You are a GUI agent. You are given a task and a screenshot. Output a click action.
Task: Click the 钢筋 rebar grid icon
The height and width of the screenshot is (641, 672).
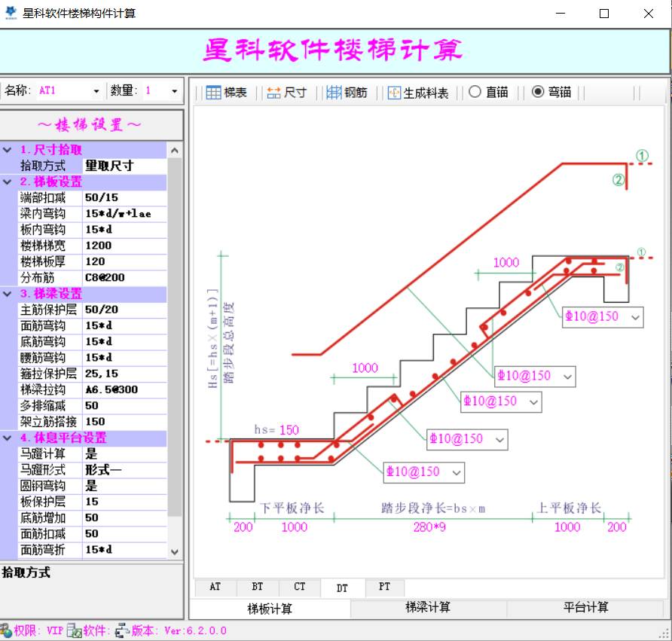[x=334, y=92]
